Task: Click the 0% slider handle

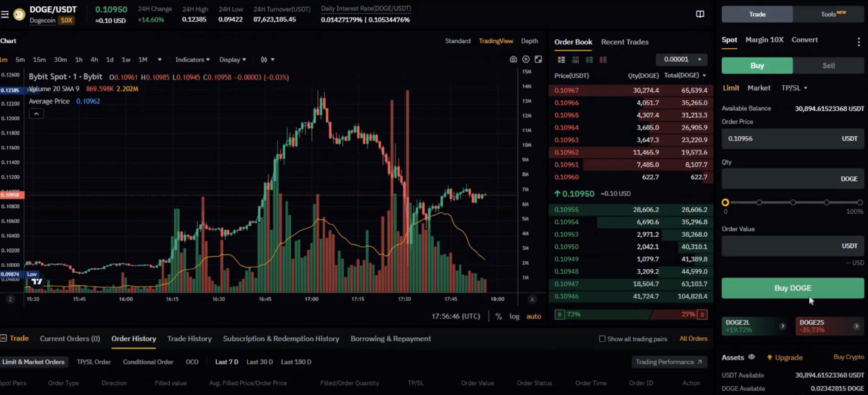Action: (725, 203)
